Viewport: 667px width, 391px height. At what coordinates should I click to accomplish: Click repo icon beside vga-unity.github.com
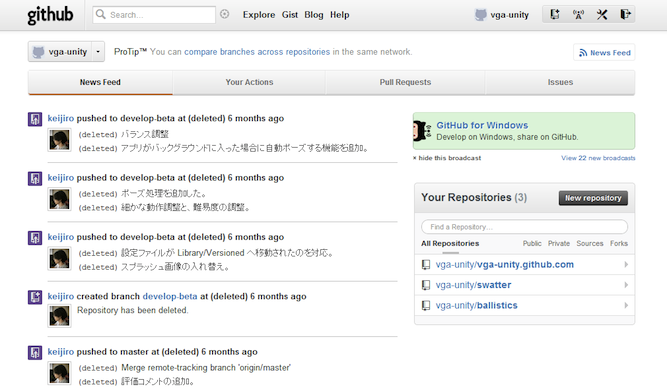425,265
